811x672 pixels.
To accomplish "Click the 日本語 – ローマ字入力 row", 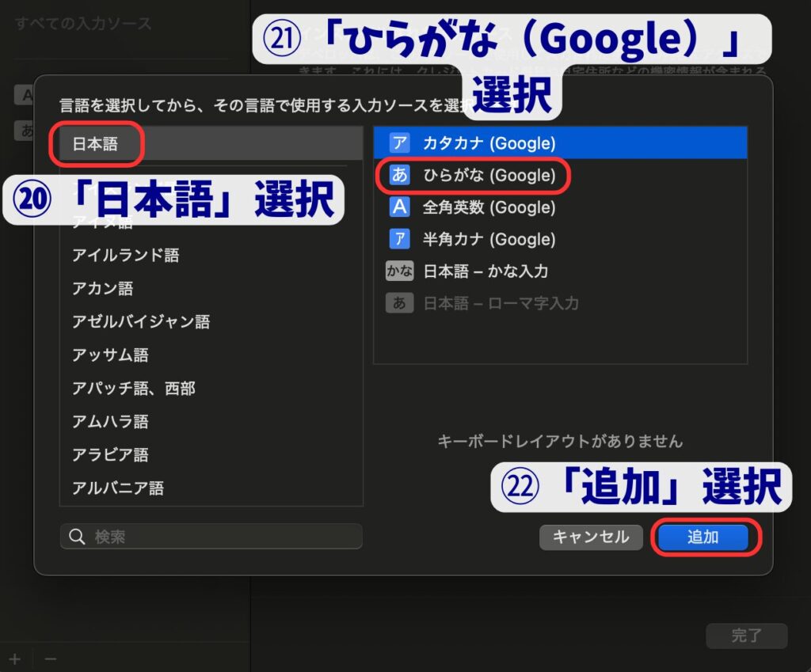I will pyautogui.click(x=560, y=303).
